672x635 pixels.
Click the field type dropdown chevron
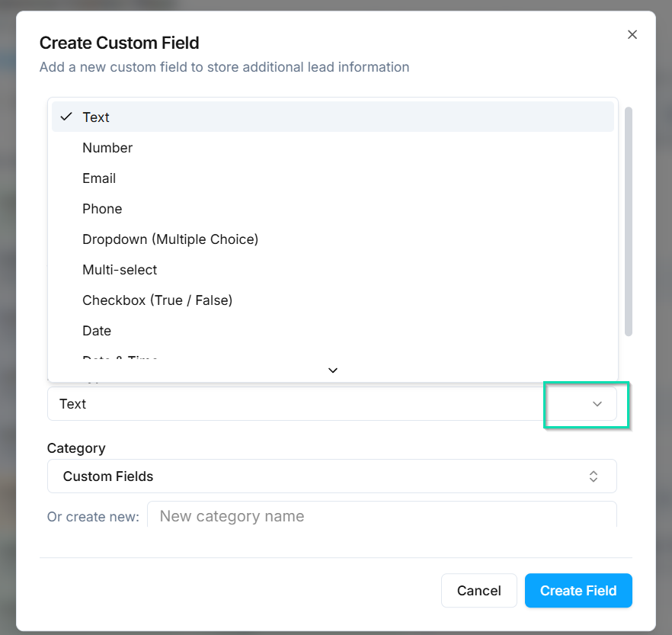[x=597, y=404]
